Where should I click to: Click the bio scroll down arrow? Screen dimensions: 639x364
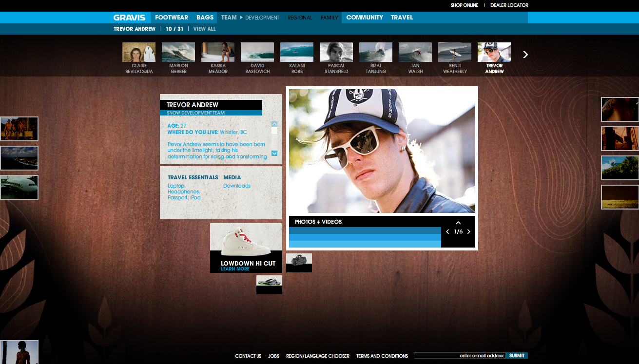point(274,153)
